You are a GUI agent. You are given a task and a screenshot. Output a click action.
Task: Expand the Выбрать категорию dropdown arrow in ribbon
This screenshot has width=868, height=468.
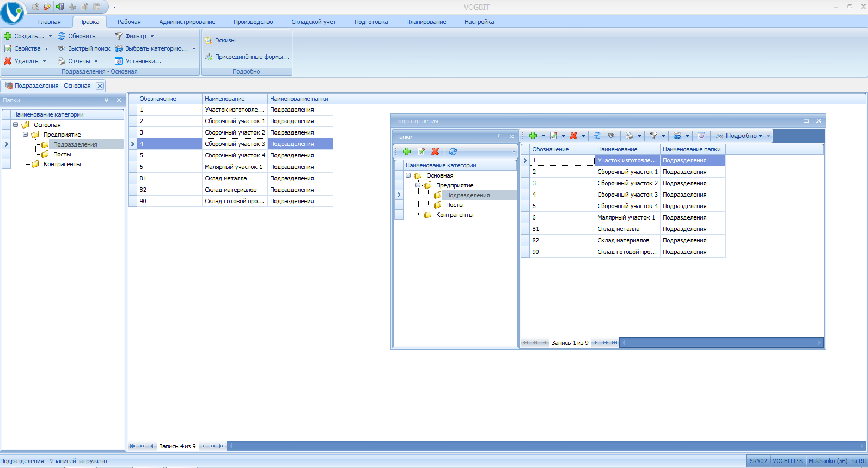coord(194,49)
